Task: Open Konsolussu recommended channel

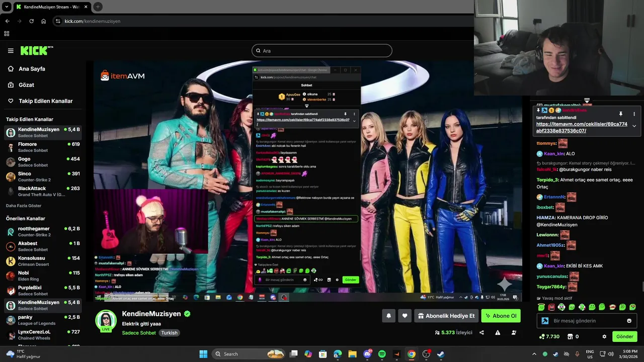Action: pyautogui.click(x=43, y=261)
